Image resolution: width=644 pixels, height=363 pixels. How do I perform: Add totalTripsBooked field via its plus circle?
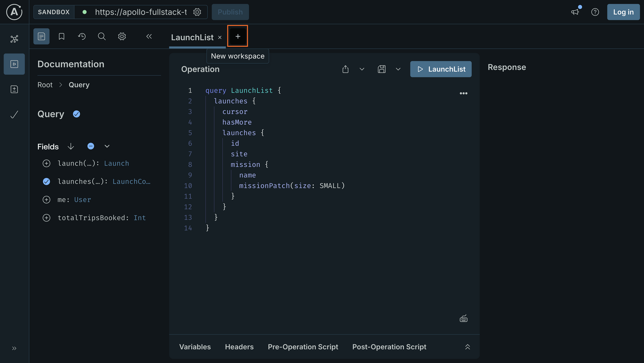46,218
